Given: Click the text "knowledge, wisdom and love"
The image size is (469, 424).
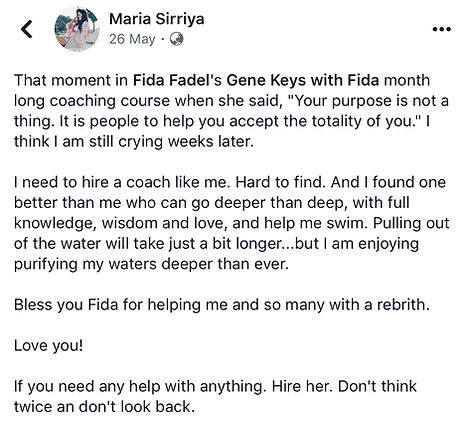Looking at the screenshot, I should pyautogui.click(x=120, y=223).
